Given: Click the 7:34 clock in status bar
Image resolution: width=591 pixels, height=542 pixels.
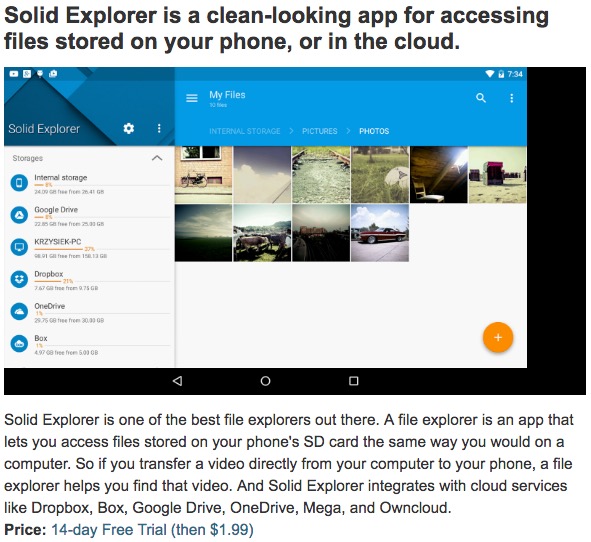Looking at the screenshot, I should pos(515,74).
